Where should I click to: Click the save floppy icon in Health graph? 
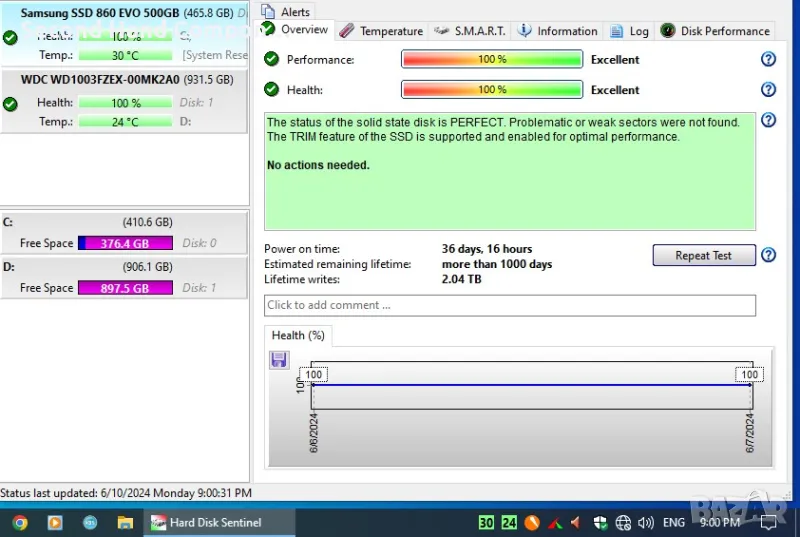click(279, 360)
